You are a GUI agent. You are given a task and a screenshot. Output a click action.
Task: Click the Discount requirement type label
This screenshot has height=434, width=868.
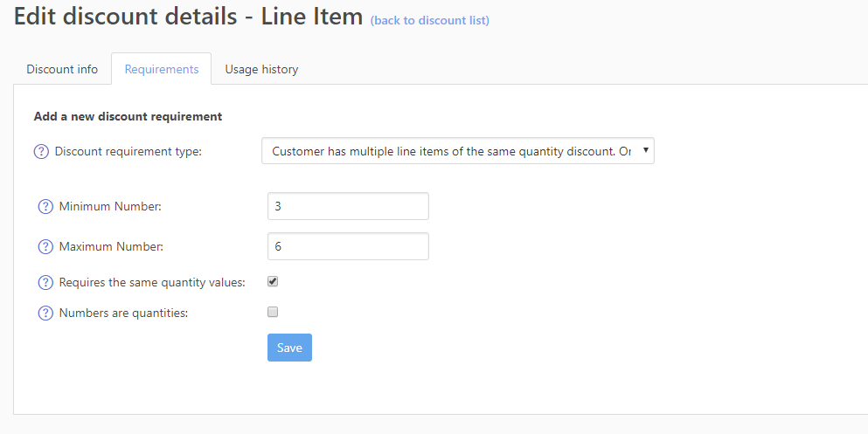128,152
